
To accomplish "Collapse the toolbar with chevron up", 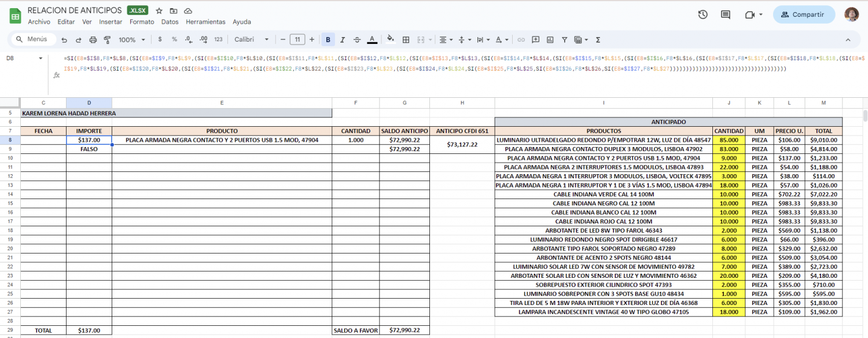I will click(848, 39).
